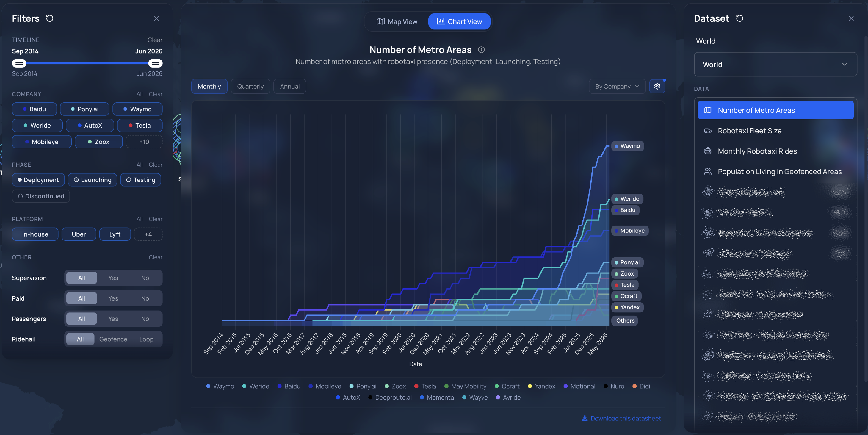Toggle May Mobility series in legend
The image size is (868, 435).
[465, 386]
